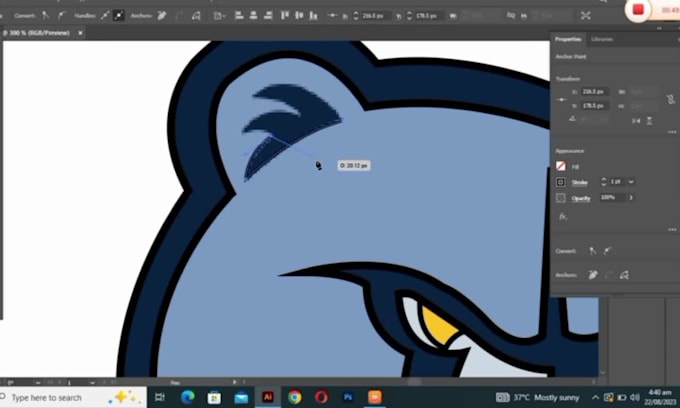Viewport: 680px width, 408px height.
Task: Convert anchor to smooth in control bar
Action: [x=62, y=16]
